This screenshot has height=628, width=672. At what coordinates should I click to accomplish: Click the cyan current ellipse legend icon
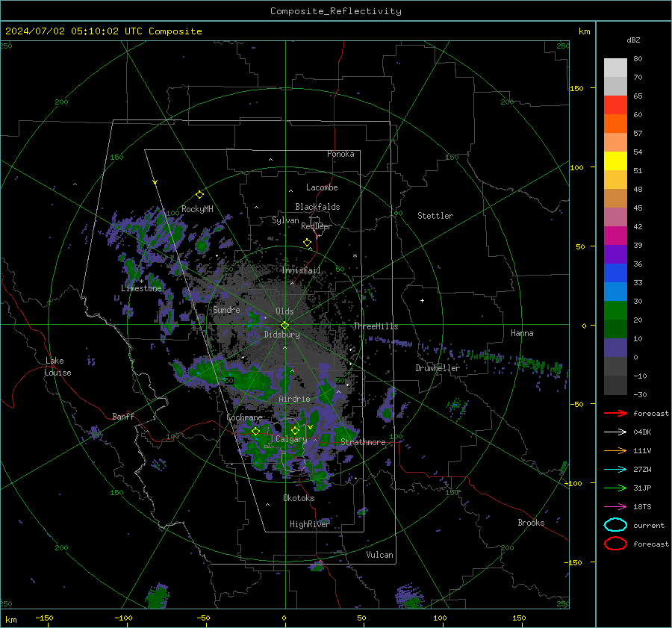coord(615,525)
